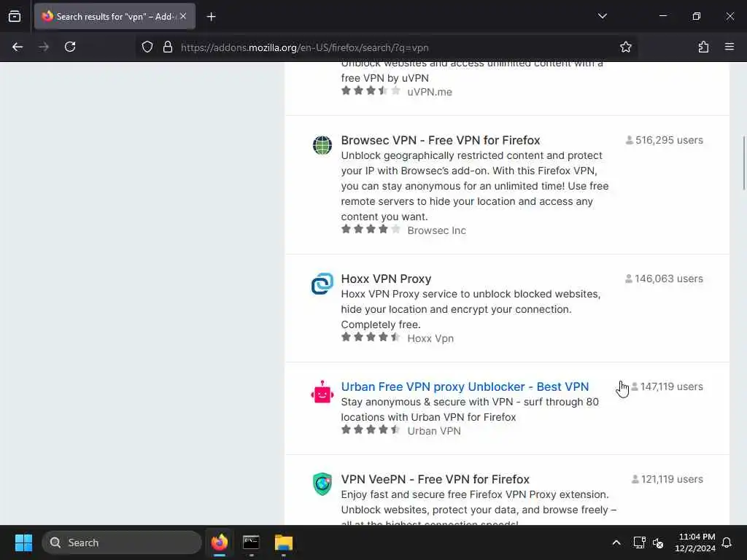Close the 'Search results for vpn' tab
Image resolution: width=747 pixels, height=560 pixels.
[183, 16]
